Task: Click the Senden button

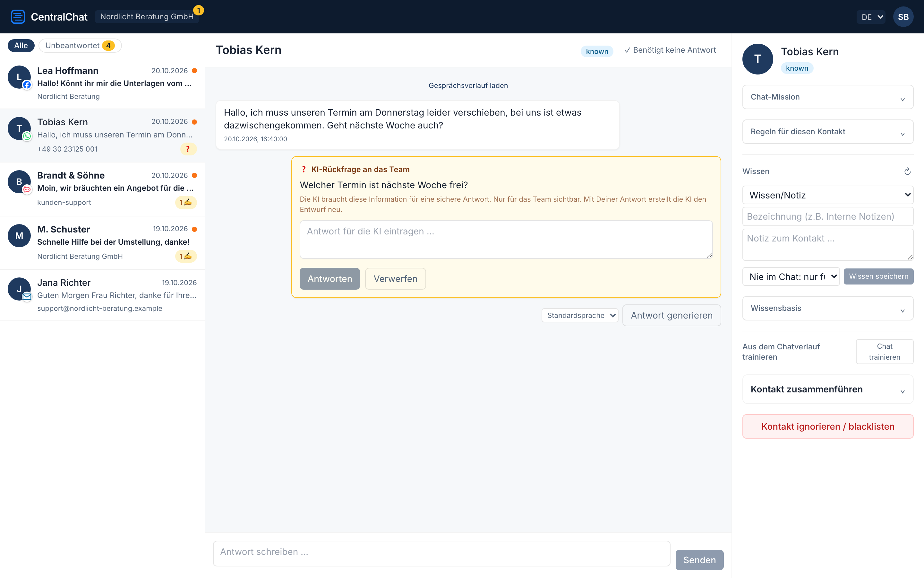Action: [699, 560]
